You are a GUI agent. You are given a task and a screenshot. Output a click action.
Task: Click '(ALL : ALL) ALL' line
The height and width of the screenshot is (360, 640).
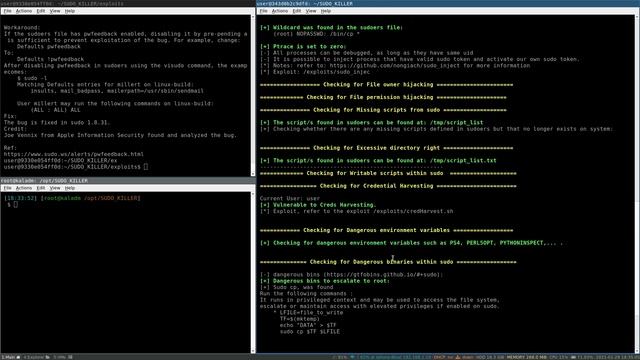55,110
